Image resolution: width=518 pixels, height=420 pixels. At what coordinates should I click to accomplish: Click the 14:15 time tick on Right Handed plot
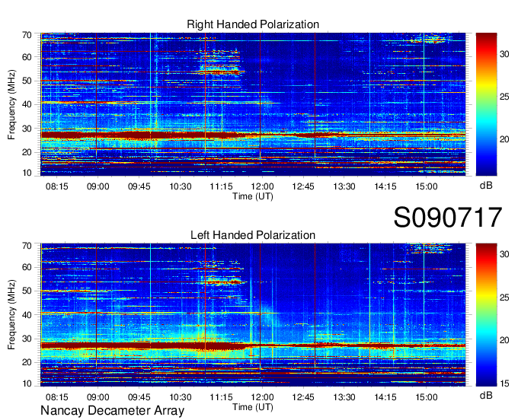(x=385, y=186)
